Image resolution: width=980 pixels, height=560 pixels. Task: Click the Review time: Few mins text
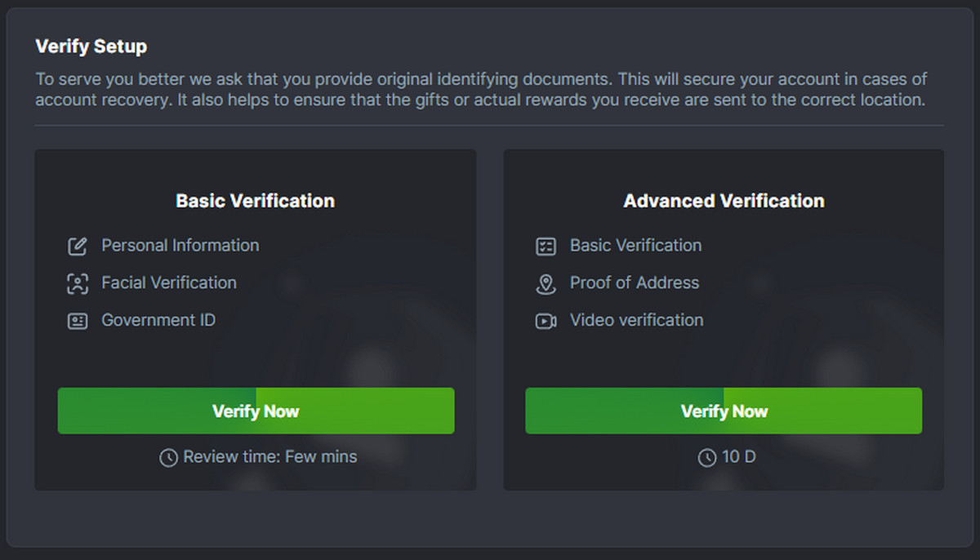(x=269, y=457)
